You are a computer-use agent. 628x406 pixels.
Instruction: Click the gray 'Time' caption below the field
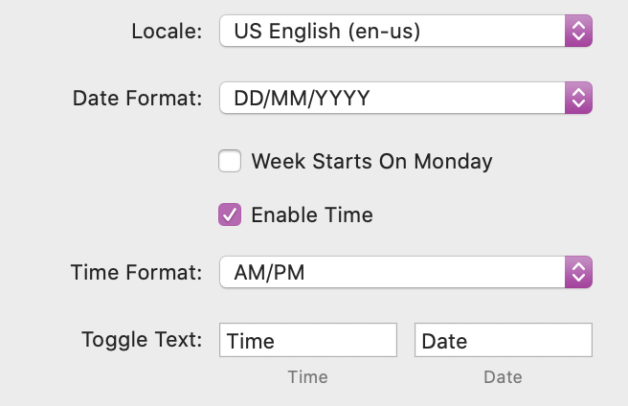click(307, 377)
